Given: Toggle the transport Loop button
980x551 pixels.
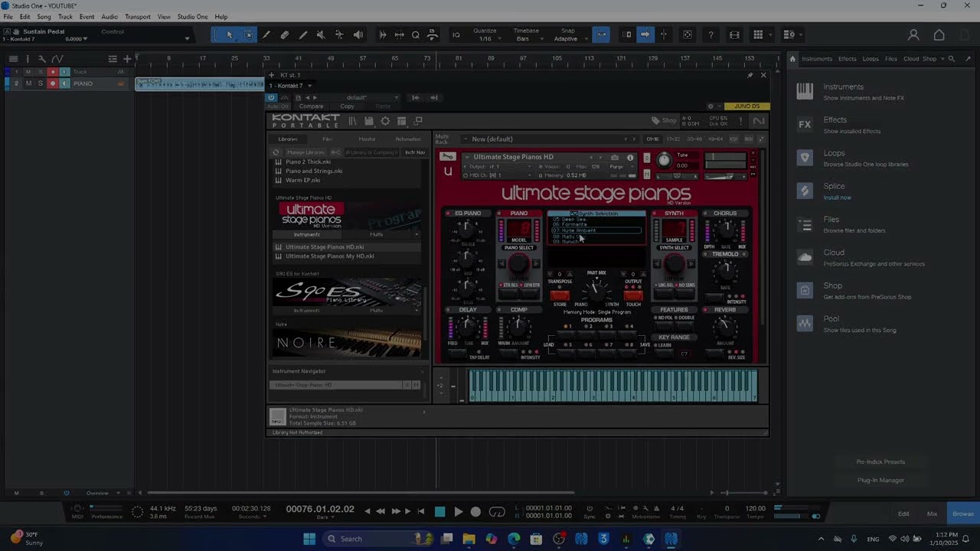Looking at the screenshot, I should point(498,512).
